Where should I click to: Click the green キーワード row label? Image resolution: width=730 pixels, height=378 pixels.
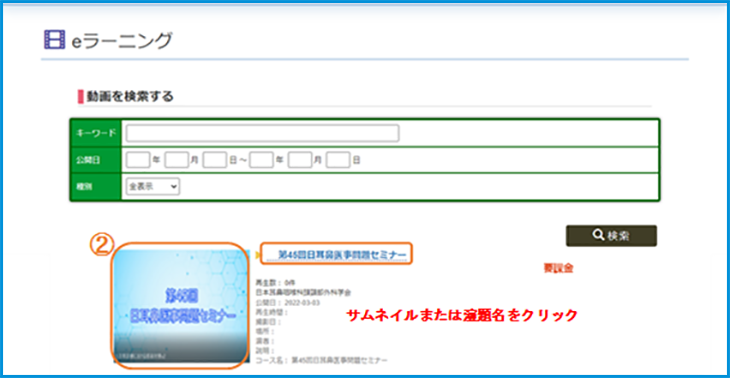tap(95, 133)
